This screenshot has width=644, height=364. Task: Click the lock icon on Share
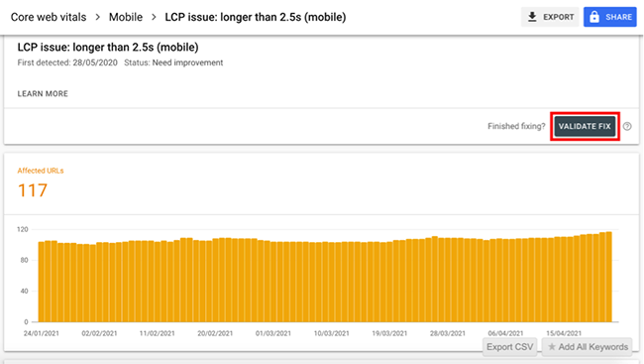tap(594, 17)
